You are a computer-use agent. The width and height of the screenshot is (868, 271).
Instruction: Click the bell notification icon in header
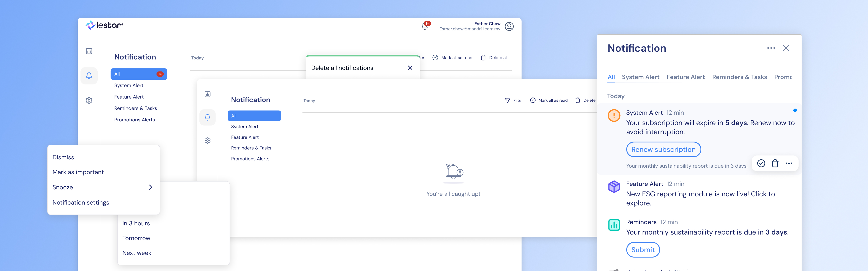pyautogui.click(x=425, y=26)
